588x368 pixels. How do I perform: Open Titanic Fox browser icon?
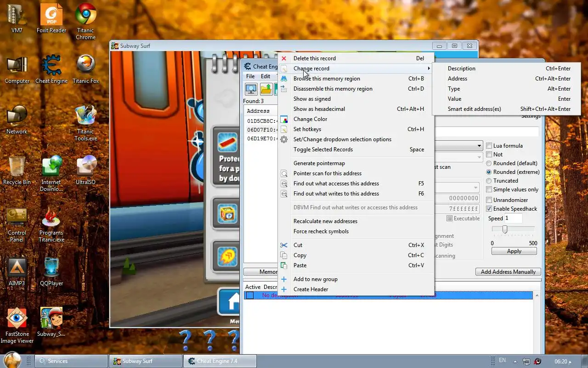tap(85, 69)
